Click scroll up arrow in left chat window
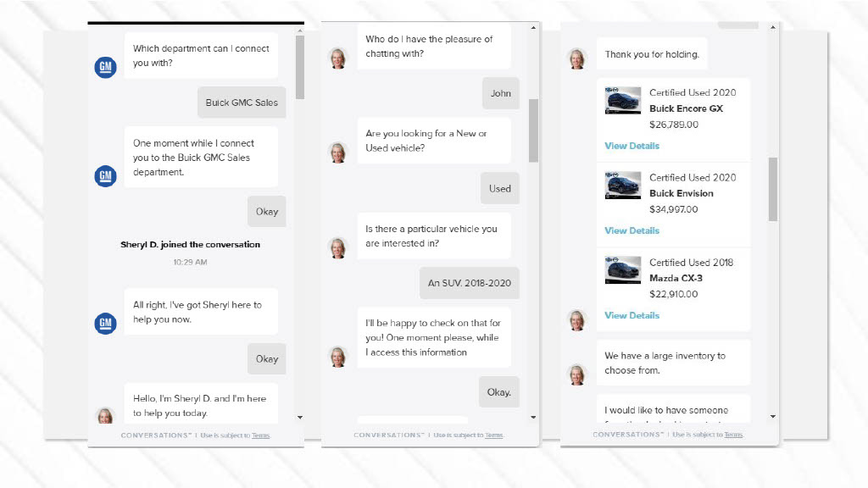 point(300,31)
